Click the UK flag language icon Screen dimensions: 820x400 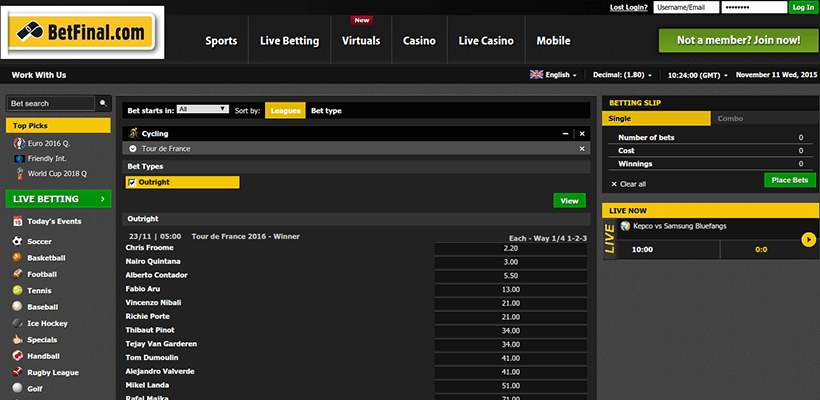click(x=537, y=75)
